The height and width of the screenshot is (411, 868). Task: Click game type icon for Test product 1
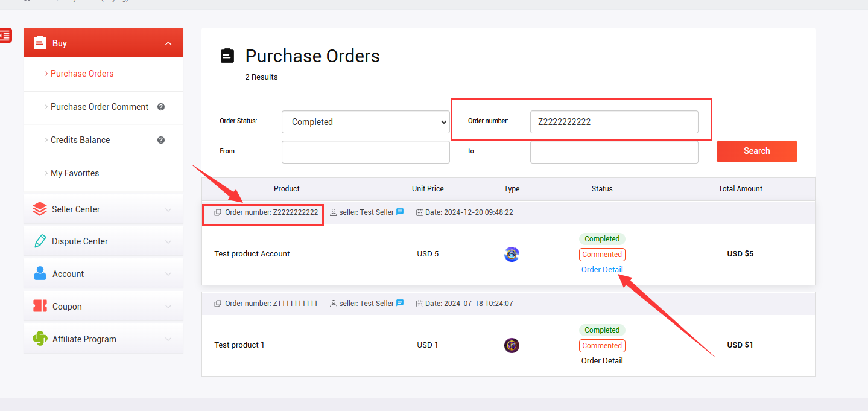(512, 345)
